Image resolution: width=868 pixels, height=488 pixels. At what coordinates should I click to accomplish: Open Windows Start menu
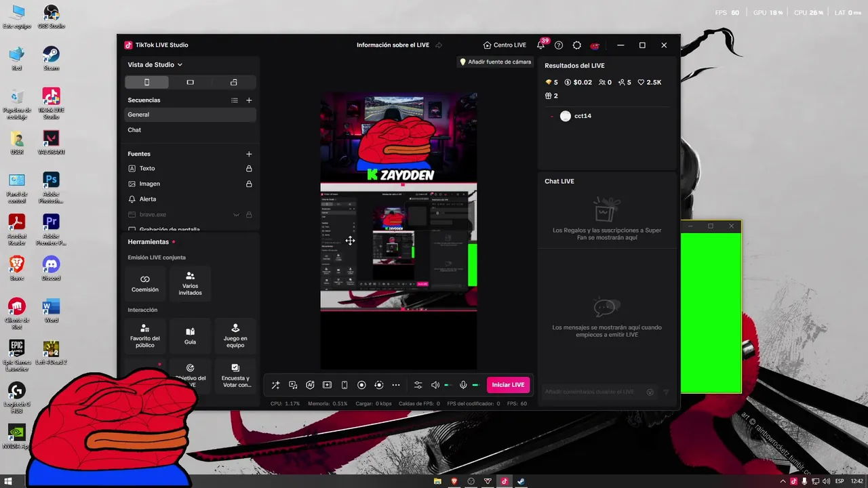pyautogui.click(x=9, y=481)
